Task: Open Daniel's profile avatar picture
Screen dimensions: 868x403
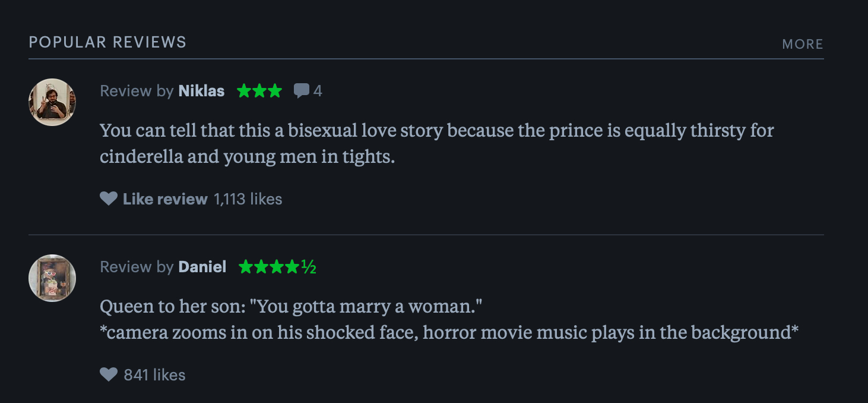Action: (52, 278)
